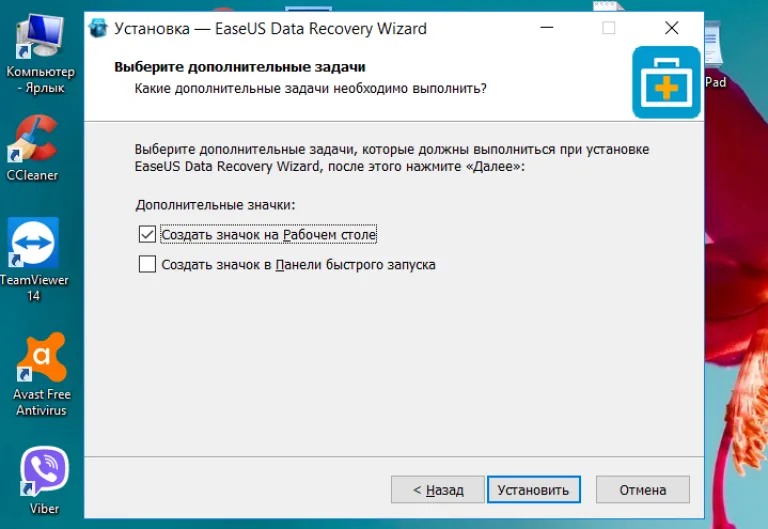Click the EaseUS first-aid kit logo
Viewport: 768px width, 529px height.
point(666,82)
